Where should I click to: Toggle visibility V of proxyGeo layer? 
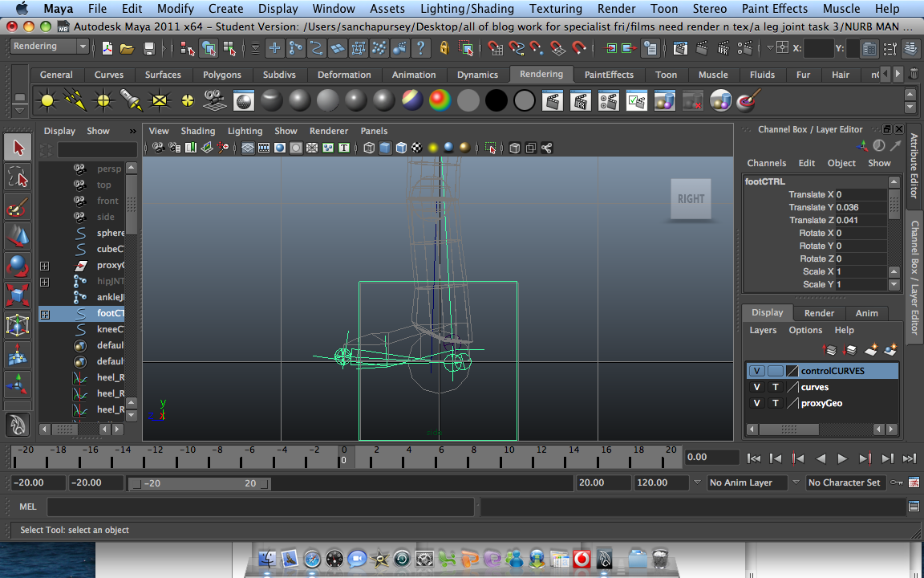click(x=756, y=403)
